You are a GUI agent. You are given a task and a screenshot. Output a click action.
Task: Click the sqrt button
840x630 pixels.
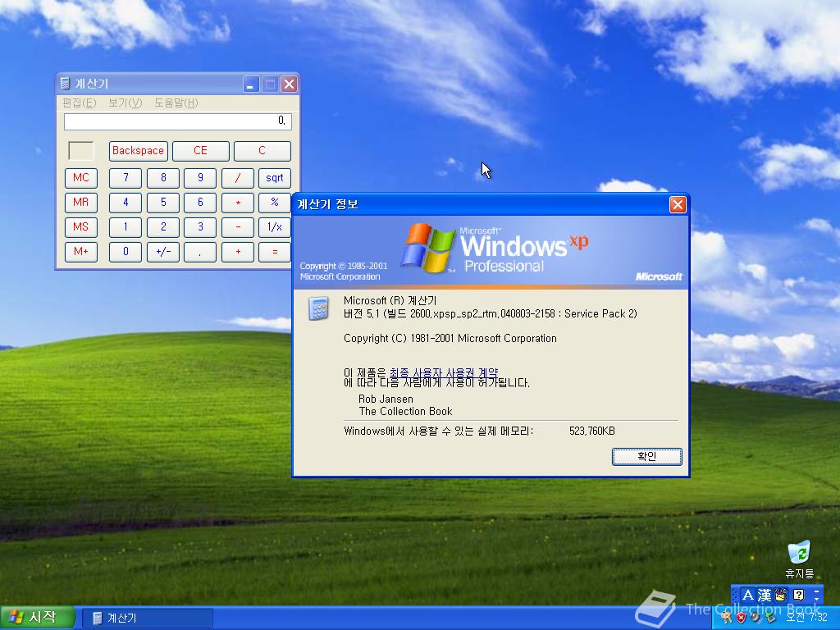pyautogui.click(x=274, y=178)
